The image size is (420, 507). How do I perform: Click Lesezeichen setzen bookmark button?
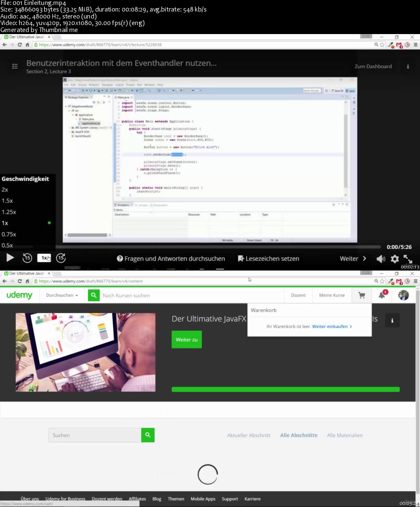(x=269, y=259)
